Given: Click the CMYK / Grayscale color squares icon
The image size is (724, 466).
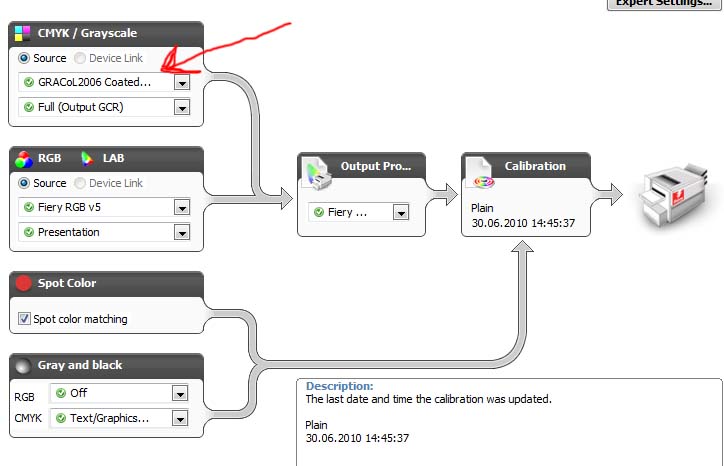Looking at the screenshot, I should tap(23, 33).
